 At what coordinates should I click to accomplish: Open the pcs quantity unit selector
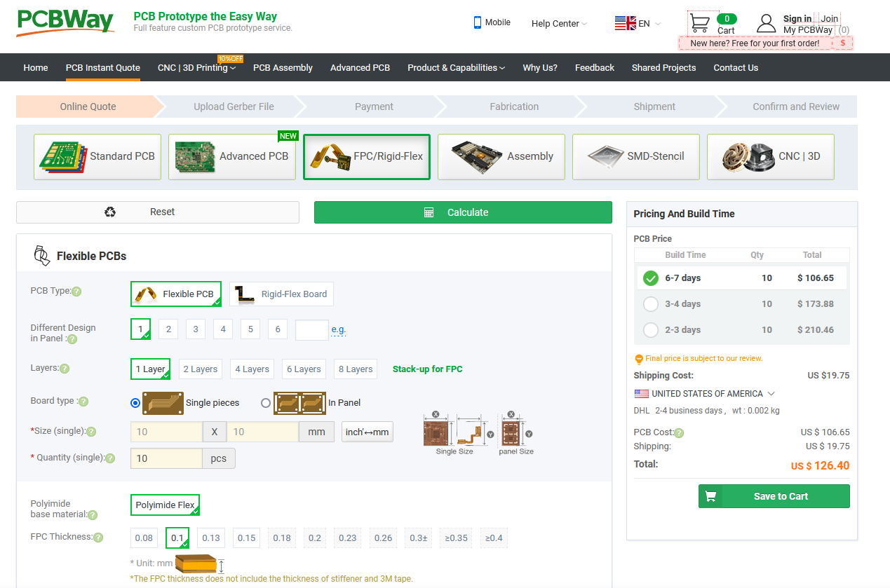click(219, 458)
